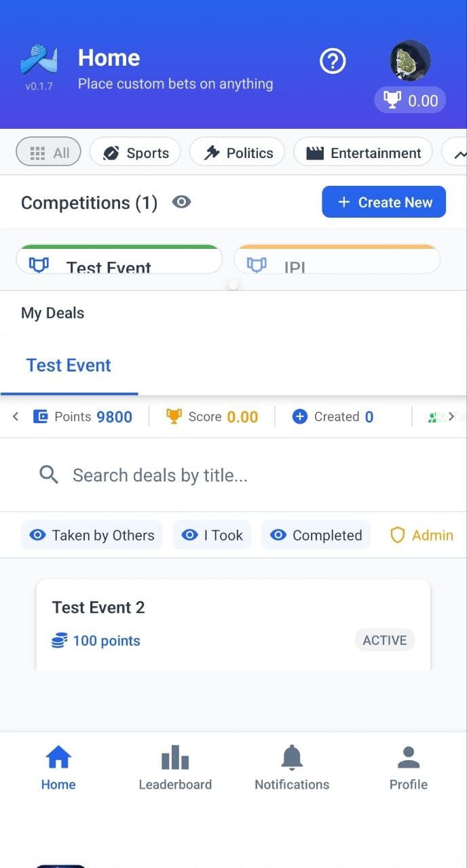Open the help question mark icon
Viewport: 467px width, 868px height.
[332, 61]
